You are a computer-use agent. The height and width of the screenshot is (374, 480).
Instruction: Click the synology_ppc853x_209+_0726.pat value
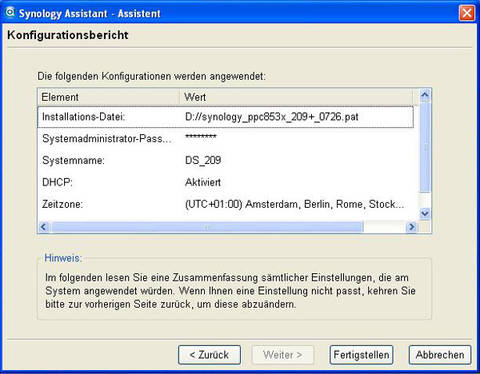(272, 117)
